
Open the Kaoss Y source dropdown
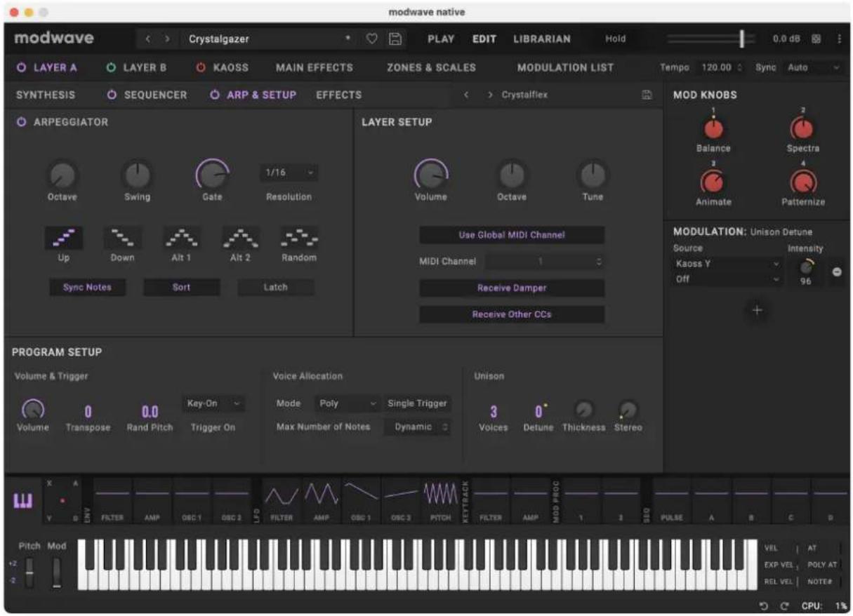pos(727,264)
